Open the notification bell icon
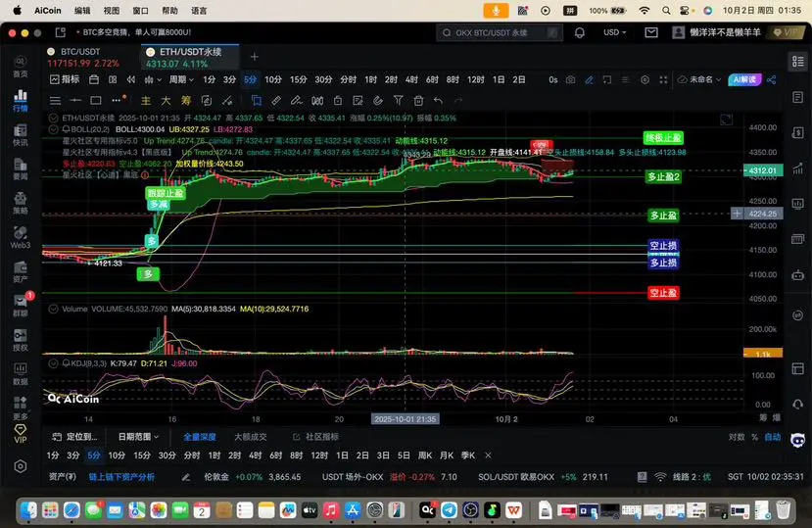This screenshot has height=528, width=812. pos(580,32)
